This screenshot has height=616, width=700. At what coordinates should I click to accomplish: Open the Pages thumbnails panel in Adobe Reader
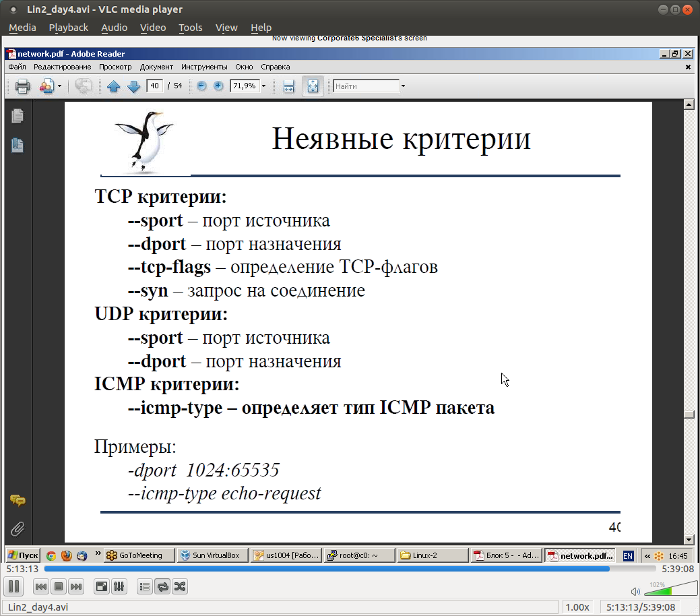(x=17, y=116)
